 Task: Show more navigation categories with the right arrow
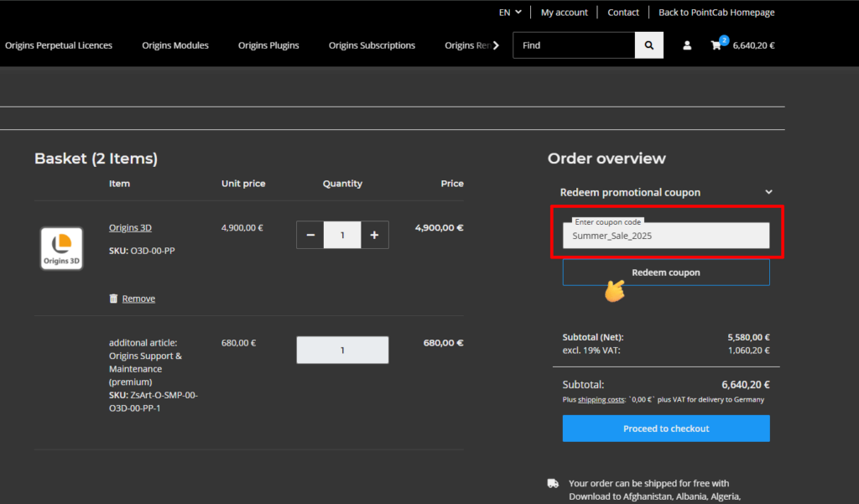pos(496,45)
